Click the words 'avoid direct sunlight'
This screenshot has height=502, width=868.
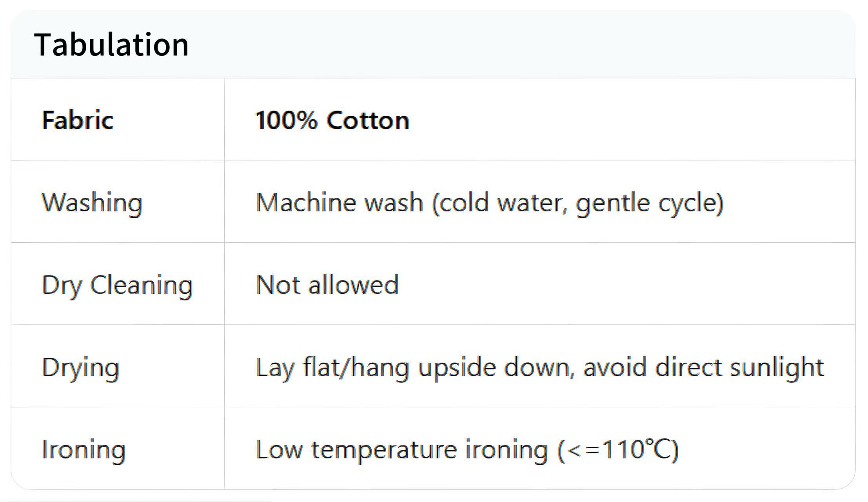[x=703, y=367]
